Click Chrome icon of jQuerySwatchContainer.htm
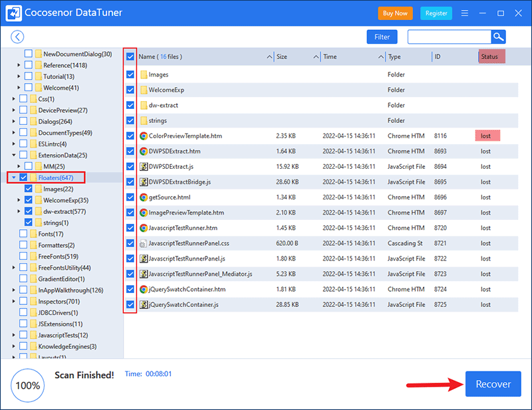Image resolution: width=532 pixels, height=410 pixels. point(144,289)
